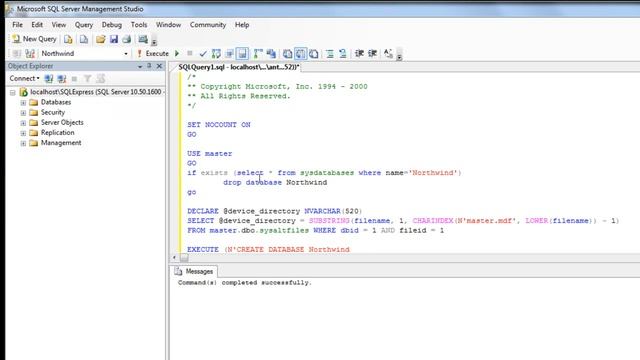Image resolution: width=640 pixels, height=360 pixels.
Task: Display the Estimated Execution Plan
Action: pos(216,53)
